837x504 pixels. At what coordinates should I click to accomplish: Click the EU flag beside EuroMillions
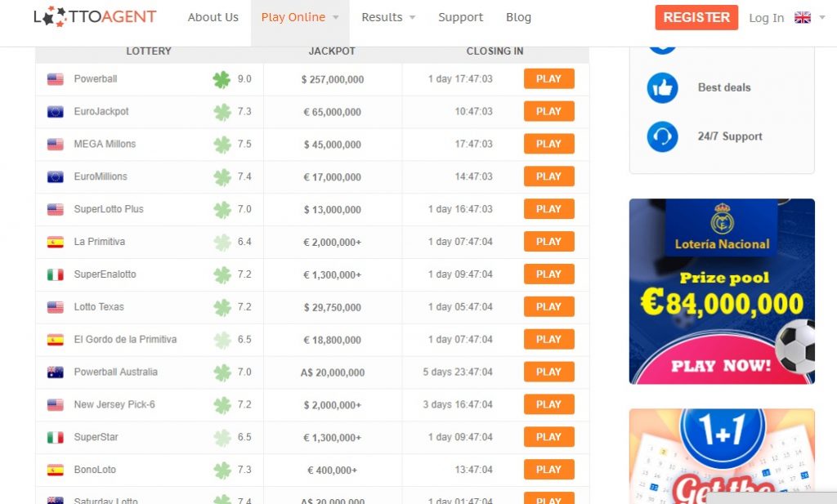click(x=55, y=177)
